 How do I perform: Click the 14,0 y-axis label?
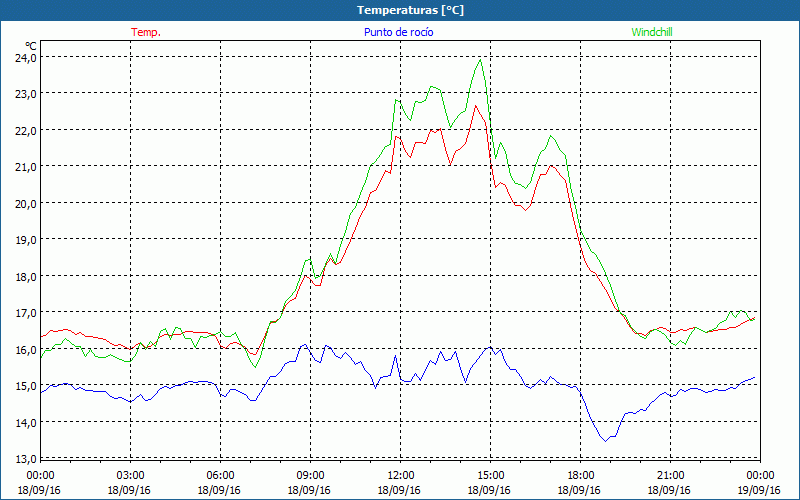click(26, 422)
